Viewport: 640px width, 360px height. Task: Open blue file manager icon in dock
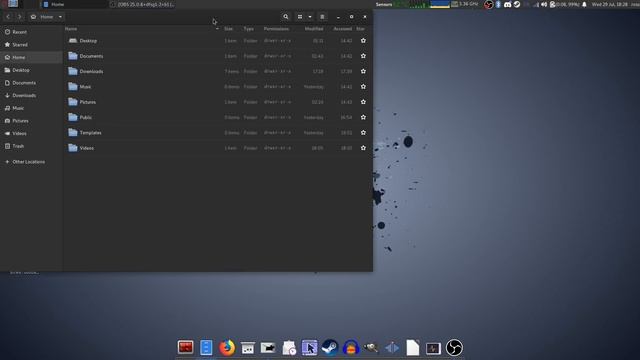coord(206,348)
